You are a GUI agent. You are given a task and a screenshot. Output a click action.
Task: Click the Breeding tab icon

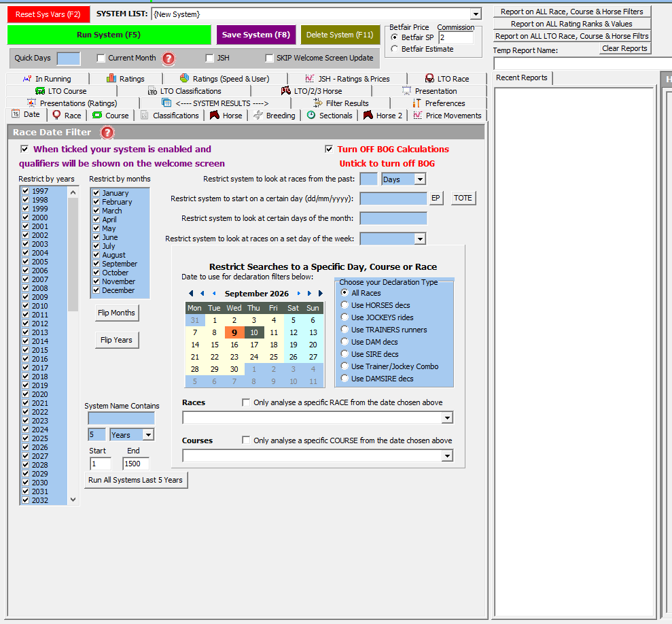[x=258, y=115]
